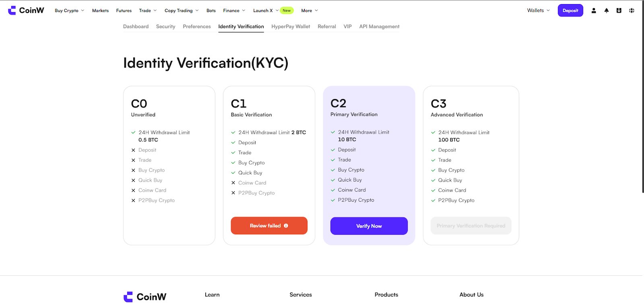Click the CoinW logo in header

pyautogui.click(x=26, y=10)
